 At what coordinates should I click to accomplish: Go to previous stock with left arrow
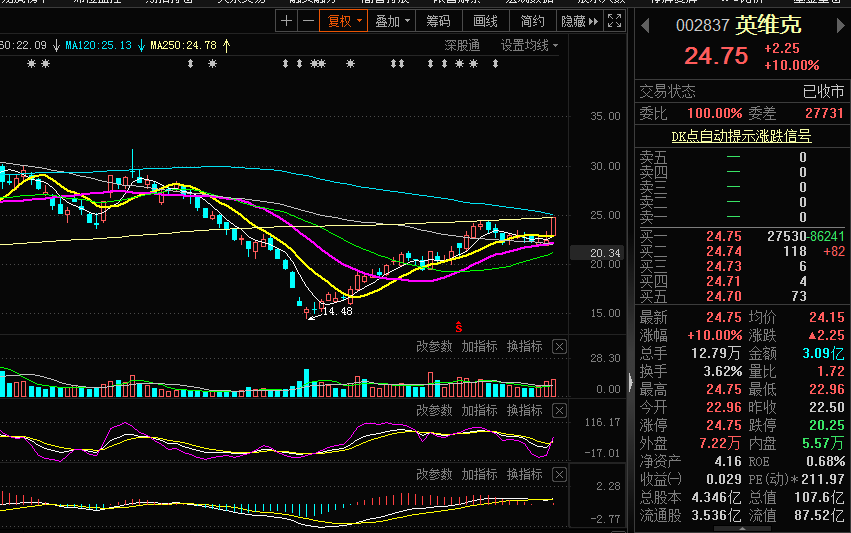[645, 26]
